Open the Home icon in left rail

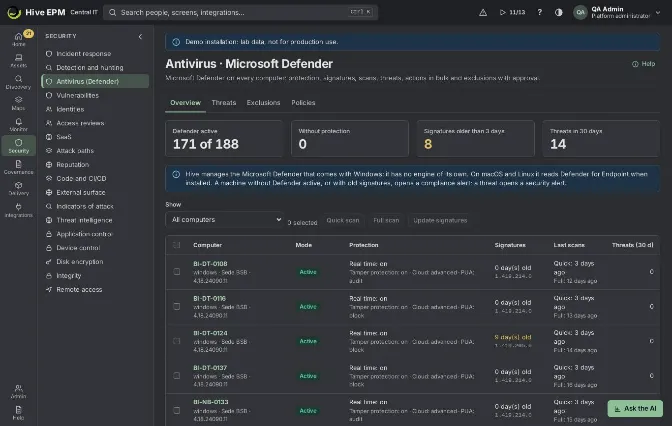point(18,39)
